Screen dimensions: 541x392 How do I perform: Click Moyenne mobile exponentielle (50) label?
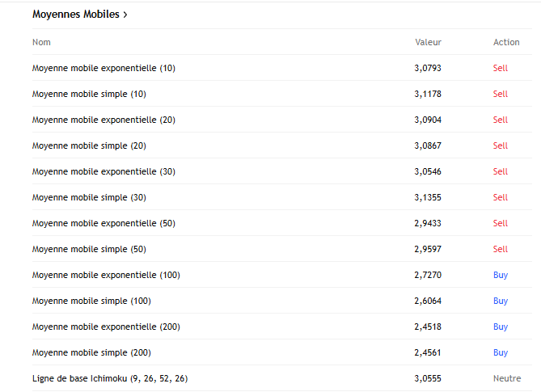[x=104, y=223]
